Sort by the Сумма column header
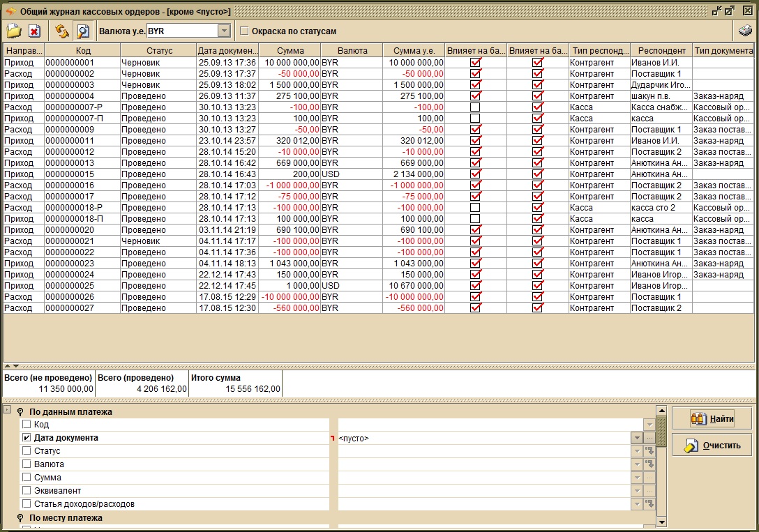Viewport: 759px width, 532px height. pos(290,50)
